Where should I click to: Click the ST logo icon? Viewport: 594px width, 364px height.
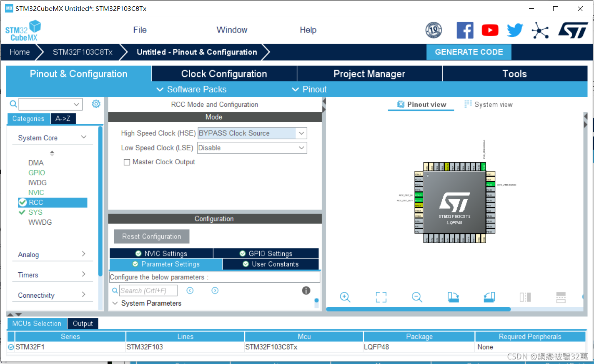573,30
